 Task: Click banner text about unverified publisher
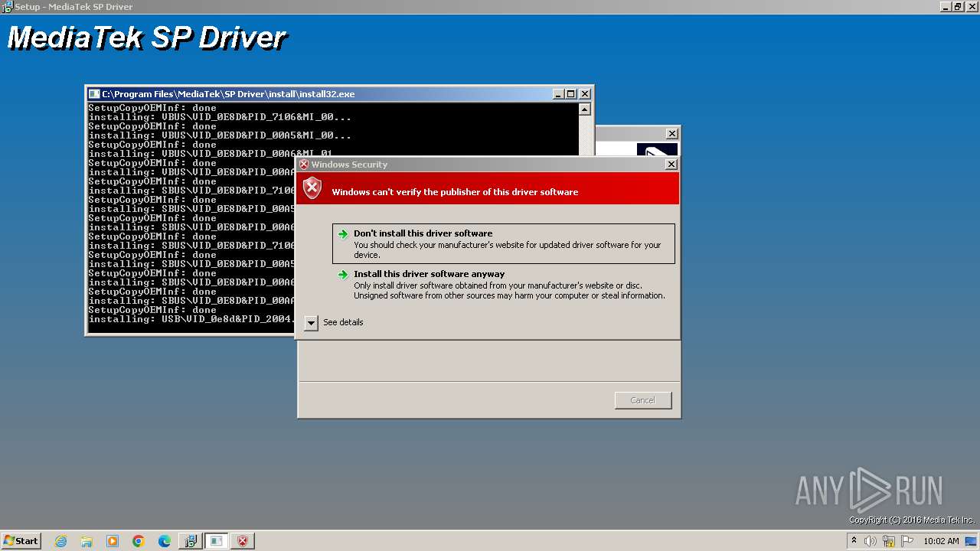(x=455, y=192)
